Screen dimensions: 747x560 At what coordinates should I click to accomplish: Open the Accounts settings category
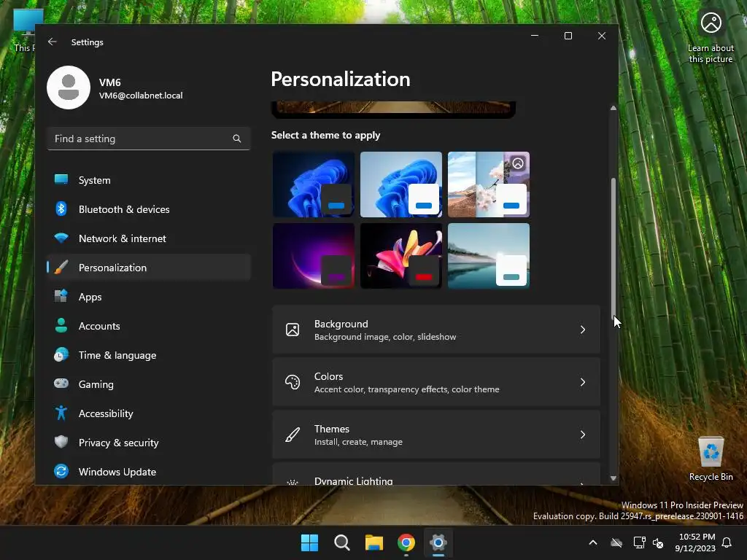[x=149, y=326]
